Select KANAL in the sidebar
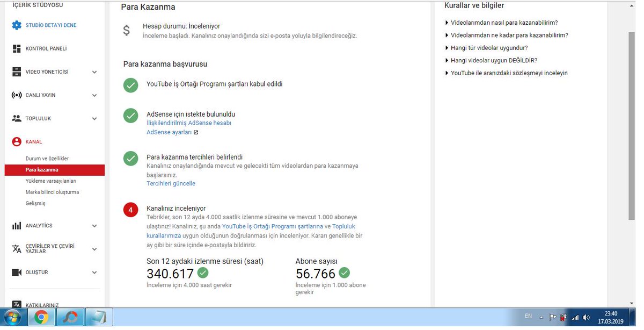 coord(34,142)
